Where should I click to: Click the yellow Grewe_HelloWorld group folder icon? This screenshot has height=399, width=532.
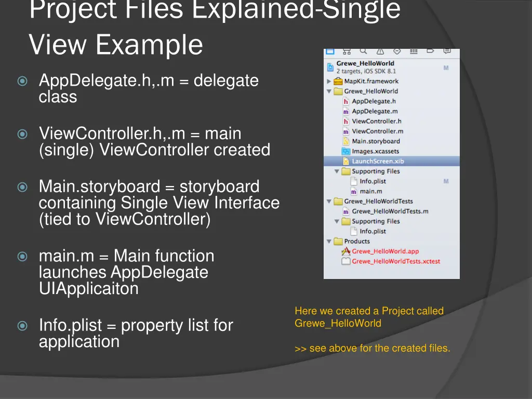pyautogui.click(x=338, y=91)
